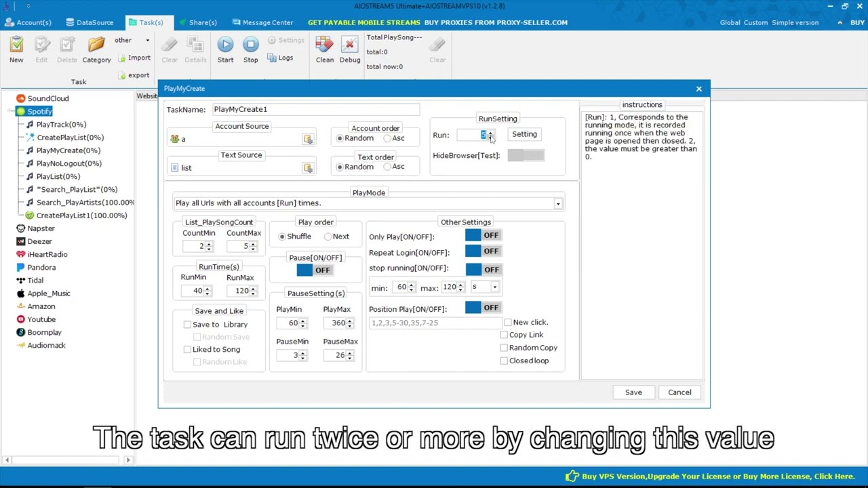Adjust the PauseMax stepper
This screenshot has width=868, height=488.
coord(350,355)
